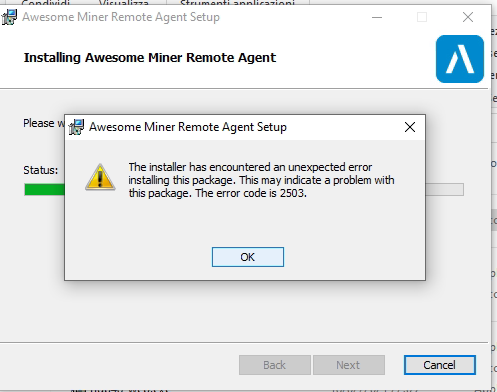
Task: Click the main setup window's installer icon
Action: (x=9, y=17)
